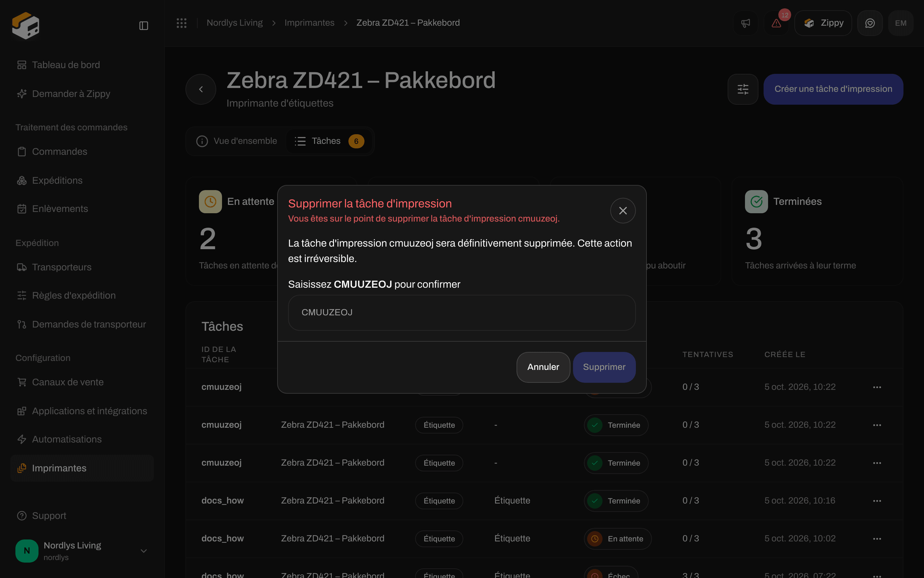Expand the Nordlys Living account switcher

pyautogui.click(x=82, y=550)
